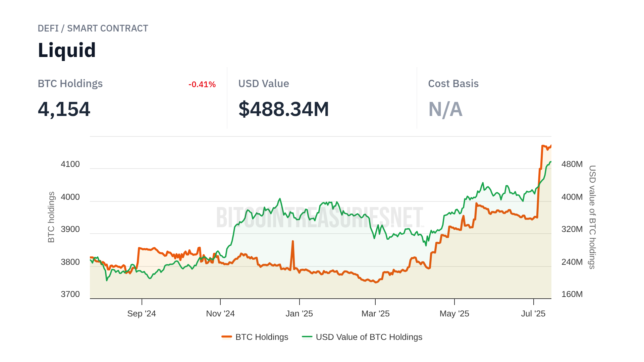Click the Jan '25 x-axis marker
This screenshot has height=362, width=644.
[x=299, y=314]
